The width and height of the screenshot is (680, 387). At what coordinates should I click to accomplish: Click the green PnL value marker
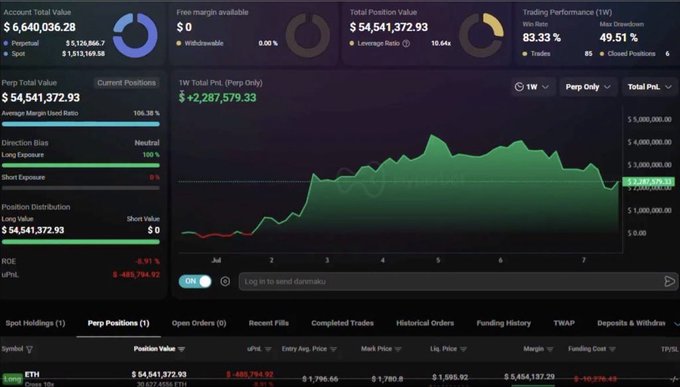(648, 182)
